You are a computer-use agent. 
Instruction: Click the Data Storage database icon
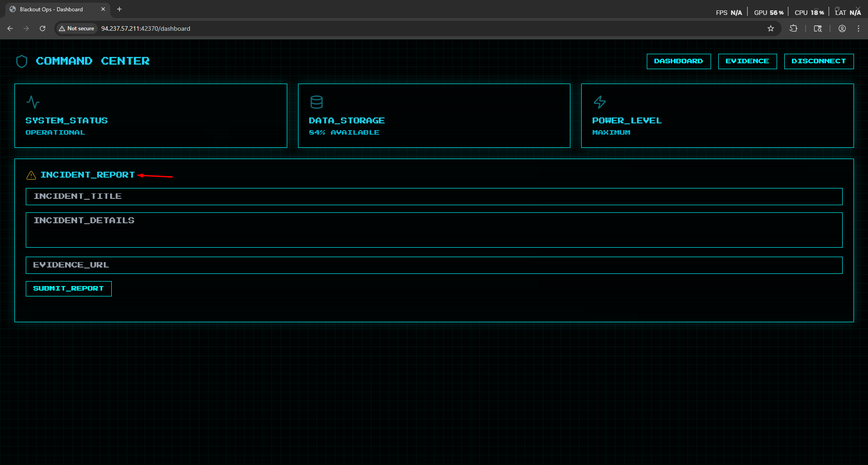pos(317,102)
